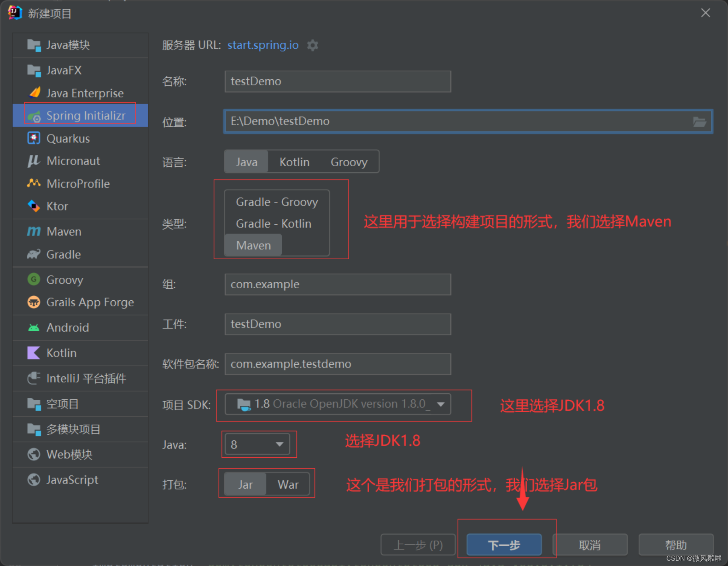The image size is (728, 566).
Task: Select IntelliJ 平台插件 entry
Action: click(80, 378)
